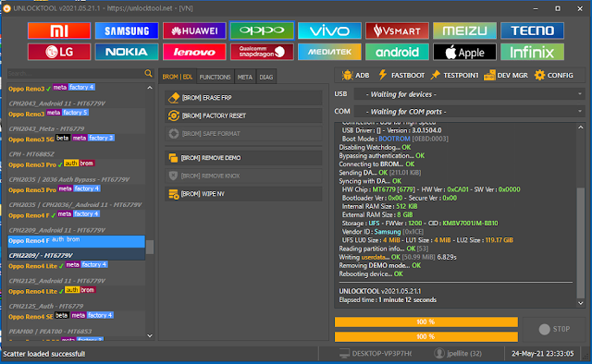Select Oppo Reno4 Lite auth brom entry
The image size is (592, 364).
[x=76, y=298]
